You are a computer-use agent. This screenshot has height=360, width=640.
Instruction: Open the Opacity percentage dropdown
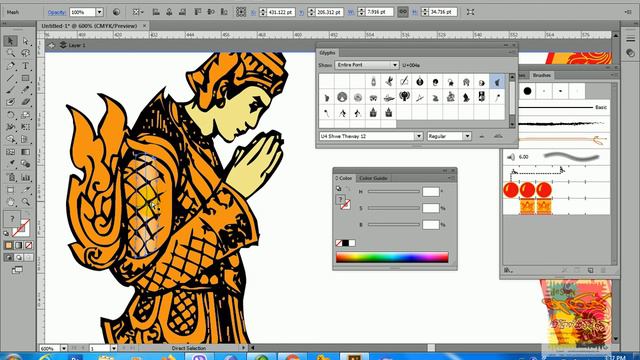tap(99, 12)
